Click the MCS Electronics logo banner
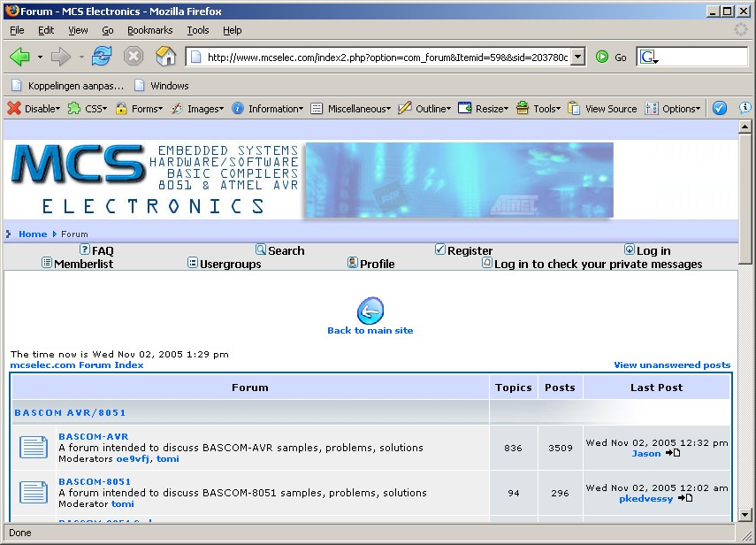 click(155, 179)
